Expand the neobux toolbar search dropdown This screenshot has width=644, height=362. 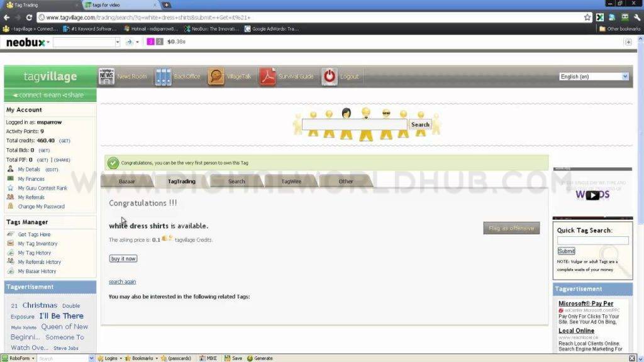tap(117, 42)
